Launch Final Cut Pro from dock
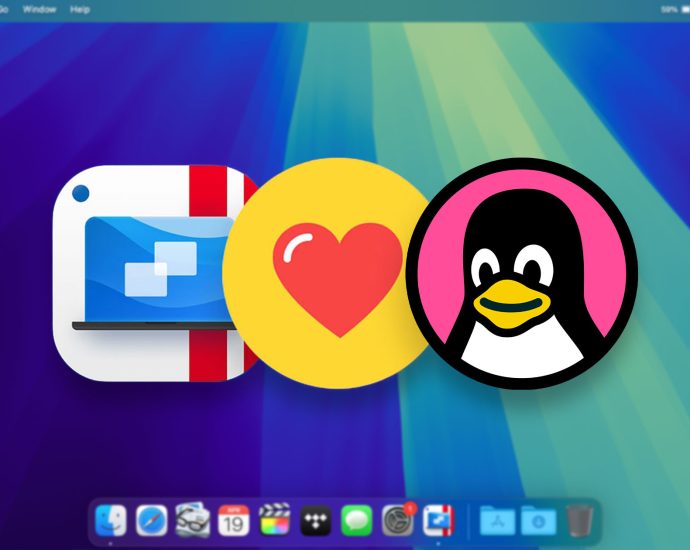The width and height of the screenshot is (690, 550). click(274, 520)
